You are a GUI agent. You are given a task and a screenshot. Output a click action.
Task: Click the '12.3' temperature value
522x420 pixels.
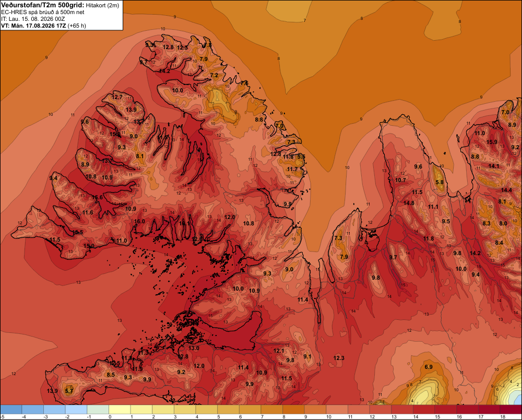coord(339,358)
